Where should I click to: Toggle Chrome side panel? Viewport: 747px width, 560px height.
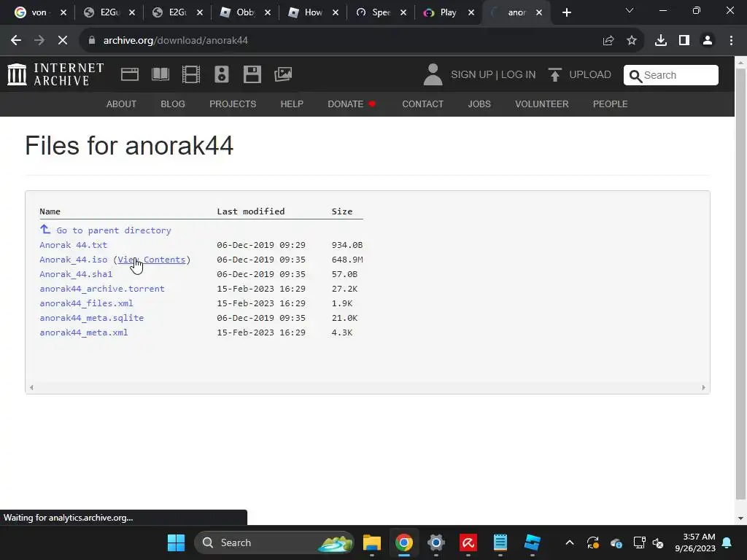coord(684,41)
